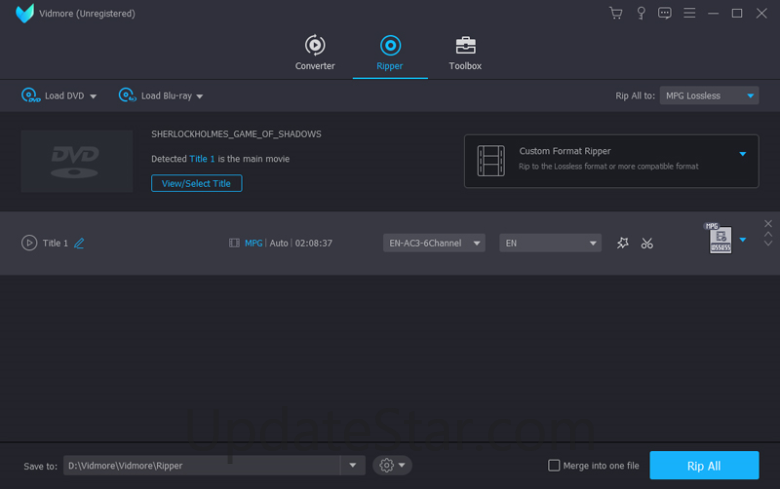Click the key register icon
This screenshot has height=489, width=780.
pos(641,13)
